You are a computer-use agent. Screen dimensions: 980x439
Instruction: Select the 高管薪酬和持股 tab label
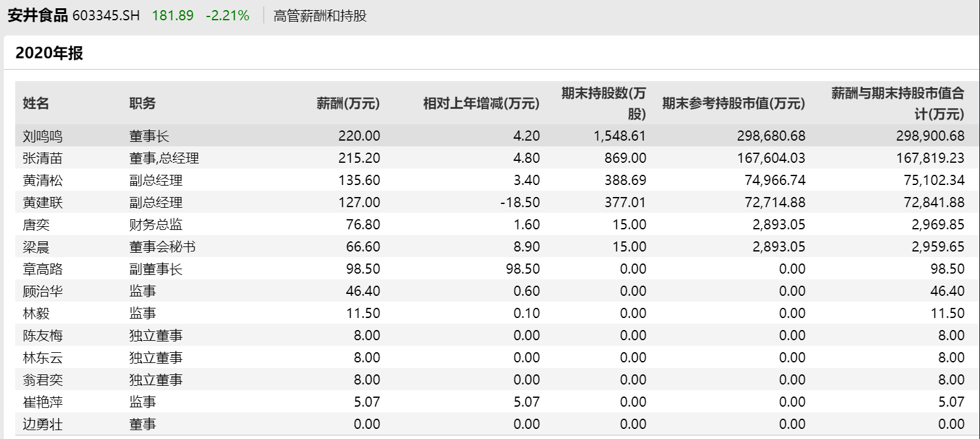pos(320,16)
